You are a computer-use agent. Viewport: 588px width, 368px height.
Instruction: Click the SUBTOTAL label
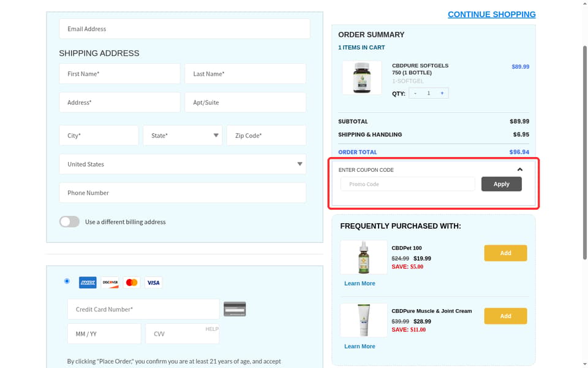click(x=353, y=121)
